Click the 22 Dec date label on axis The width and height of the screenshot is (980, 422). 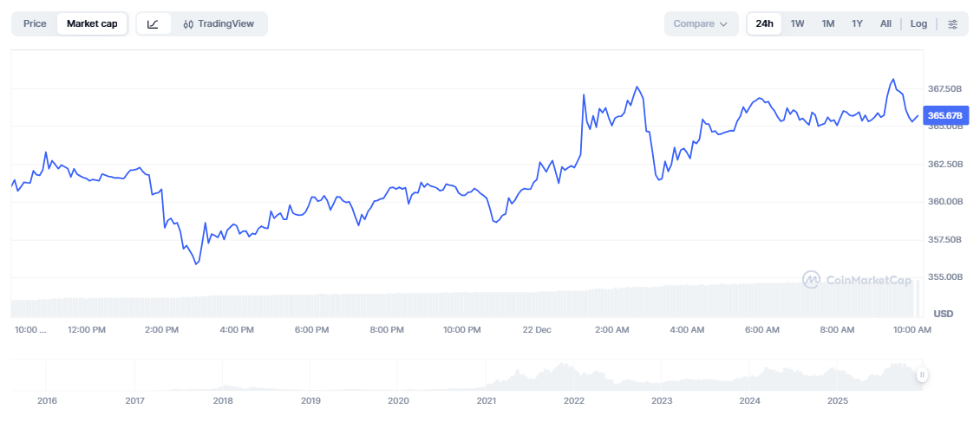point(537,330)
